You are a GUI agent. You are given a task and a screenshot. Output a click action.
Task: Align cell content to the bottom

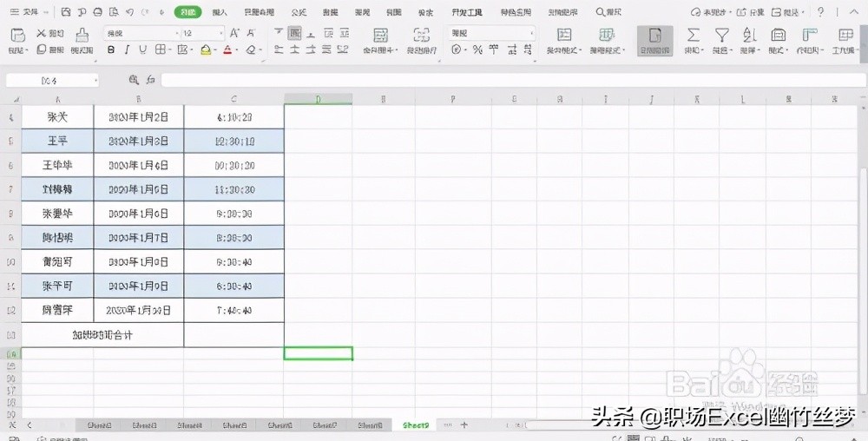tap(311, 33)
